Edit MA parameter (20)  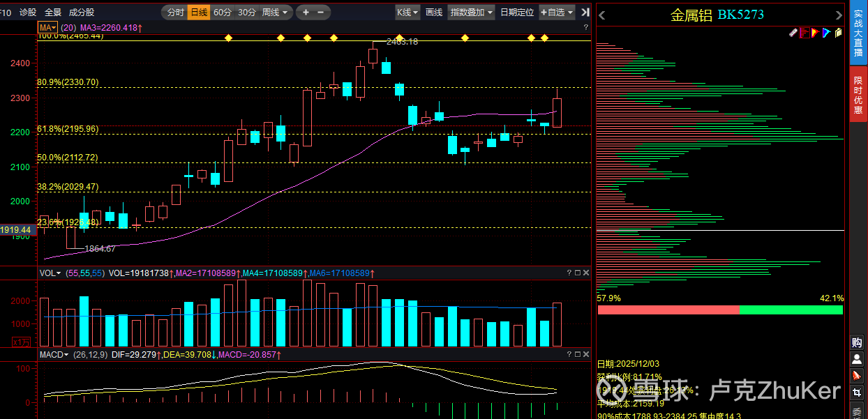point(69,27)
